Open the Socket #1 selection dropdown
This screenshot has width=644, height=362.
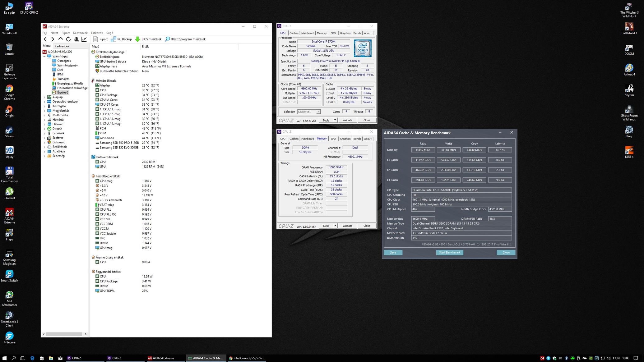(309, 112)
